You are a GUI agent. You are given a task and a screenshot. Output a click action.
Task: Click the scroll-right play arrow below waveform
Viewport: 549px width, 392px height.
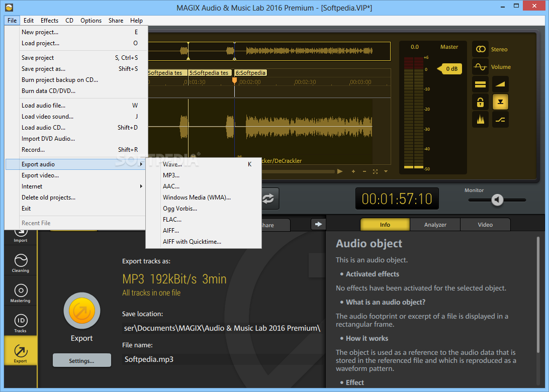340,171
